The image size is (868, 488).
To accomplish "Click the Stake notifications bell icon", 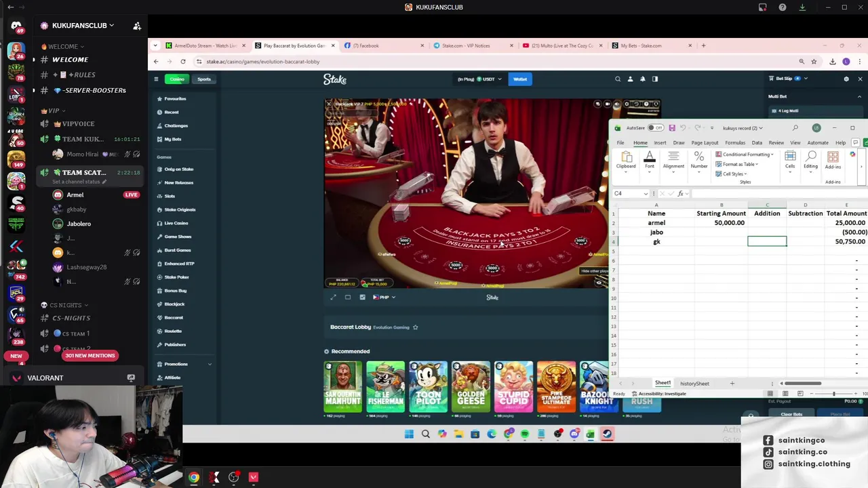I will click(x=643, y=79).
